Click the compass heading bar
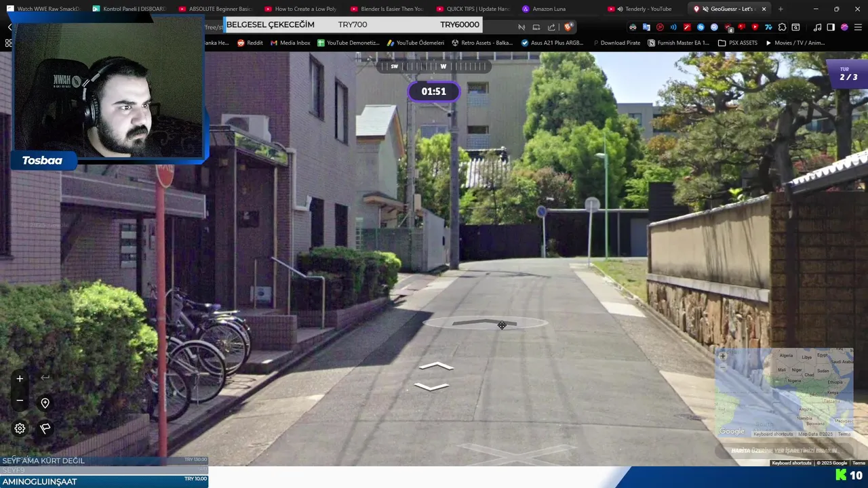The image size is (868, 488). pyautogui.click(x=434, y=66)
